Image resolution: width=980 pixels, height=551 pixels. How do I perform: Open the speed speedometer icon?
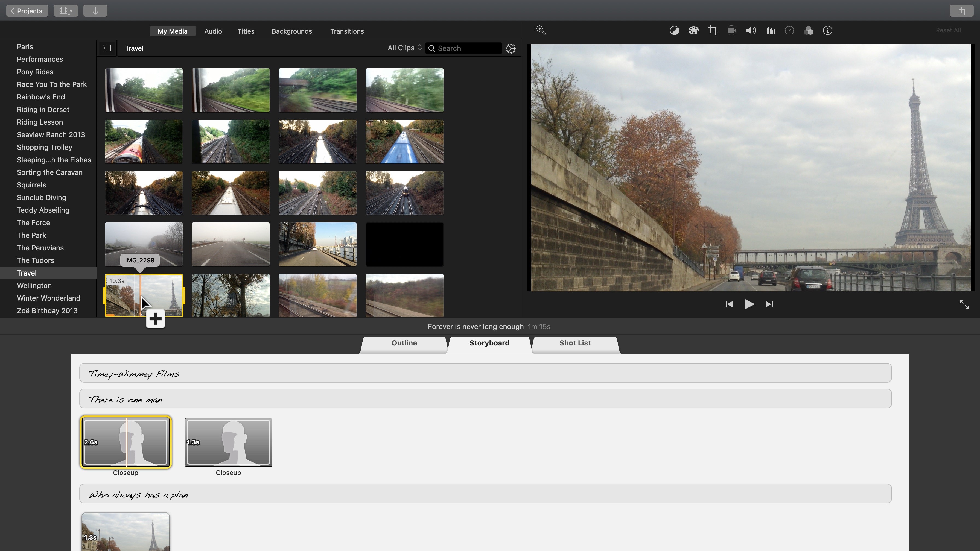[x=789, y=30]
